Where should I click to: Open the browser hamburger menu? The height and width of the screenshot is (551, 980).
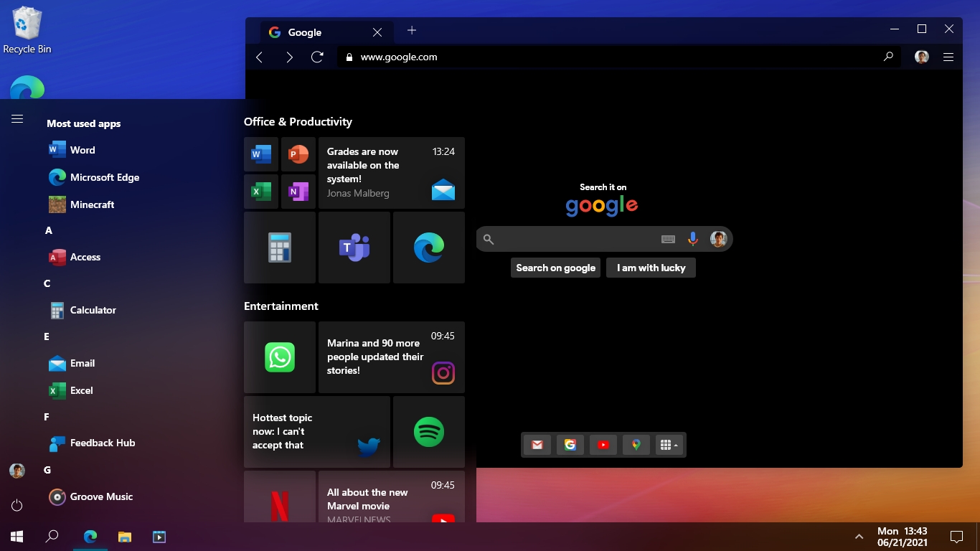point(948,57)
